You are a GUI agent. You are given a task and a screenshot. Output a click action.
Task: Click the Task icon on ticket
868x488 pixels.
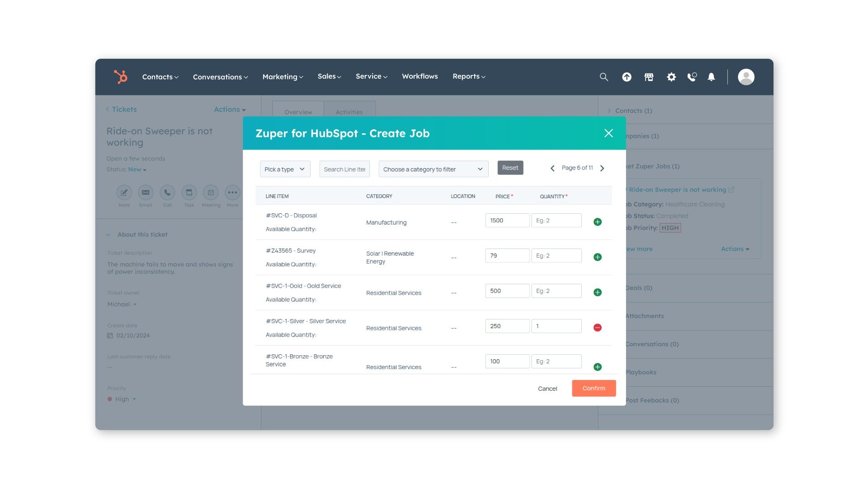click(x=189, y=192)
